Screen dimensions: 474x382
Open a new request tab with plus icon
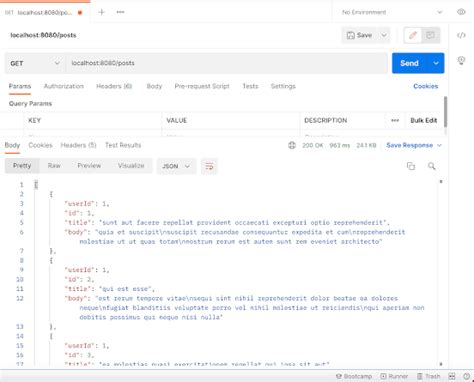pos(101,12)
